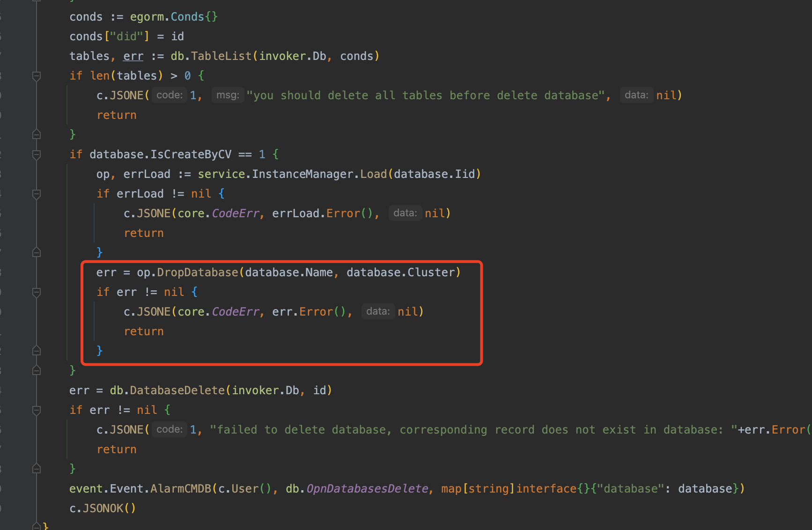This screenshot has height=530, width=812.
Task: Click the string "you should delete all tables before delete database"
Action: point(426,96)
